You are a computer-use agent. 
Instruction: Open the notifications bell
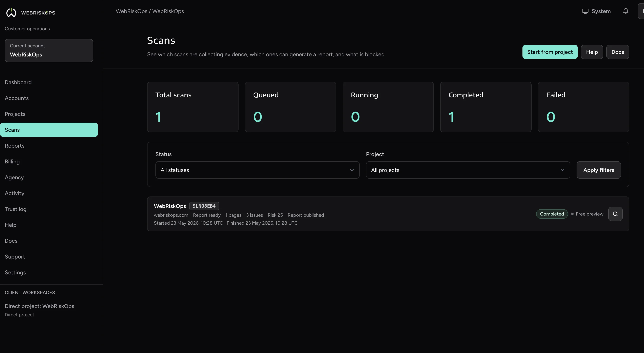pos(626,11)
